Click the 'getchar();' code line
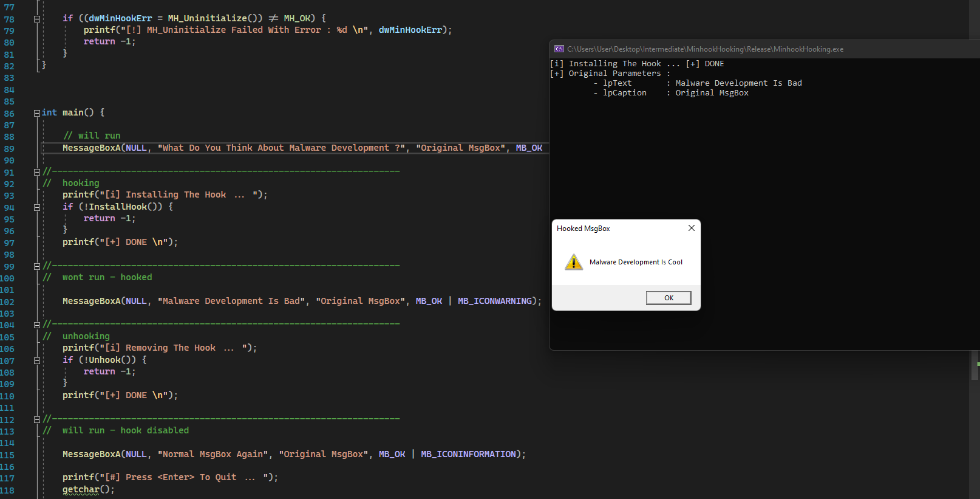The image size is (980, 499). click(88, 489)
